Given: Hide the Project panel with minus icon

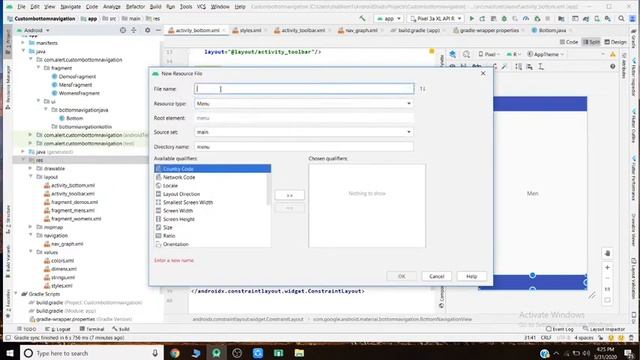Looking at the screenshot, I should click(x=158, y=30).
